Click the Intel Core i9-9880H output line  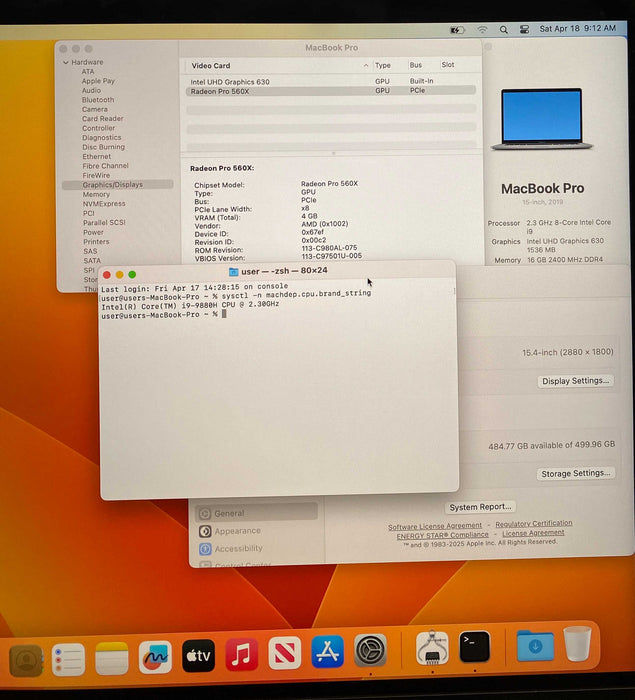click(190, 305)
